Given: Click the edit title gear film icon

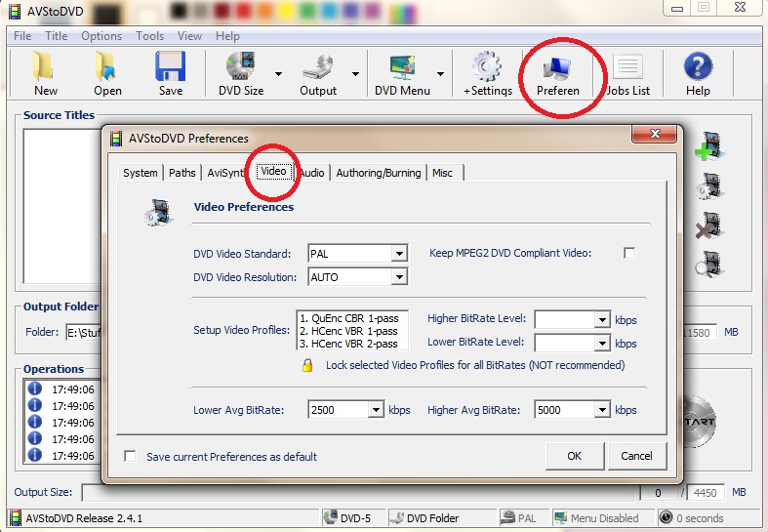Looking at the screenshot, I should click(x=709, y=186).
